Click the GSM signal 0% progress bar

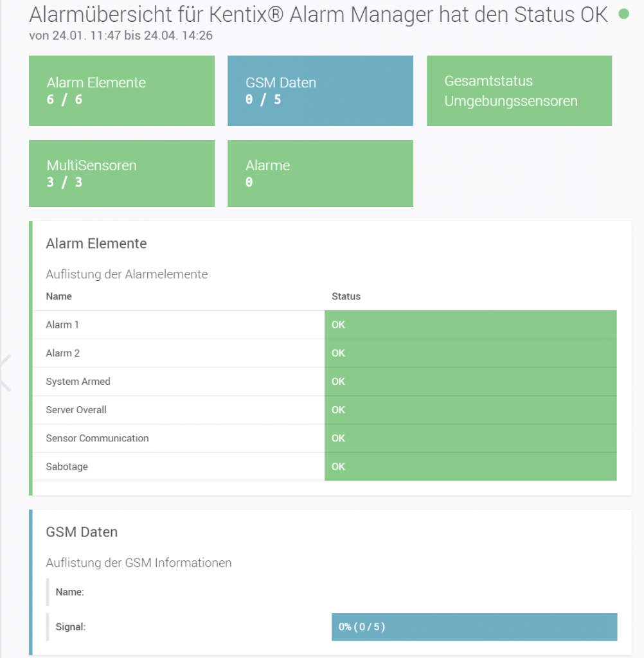pos(474,627)
